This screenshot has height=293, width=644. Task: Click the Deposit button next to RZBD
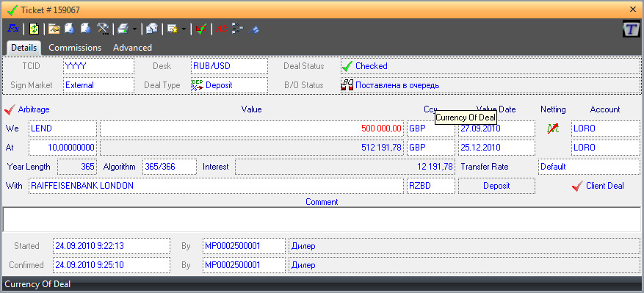tap(496, 186)
